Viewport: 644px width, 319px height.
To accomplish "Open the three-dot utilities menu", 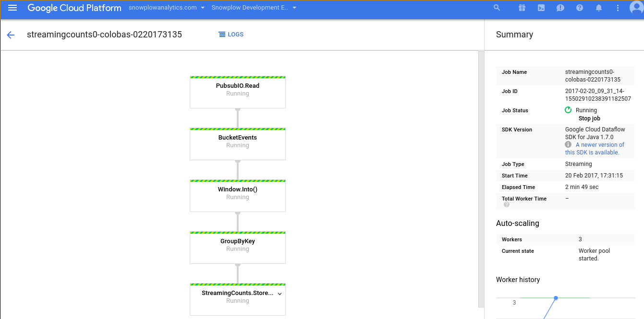I will [x=618, y=8].
